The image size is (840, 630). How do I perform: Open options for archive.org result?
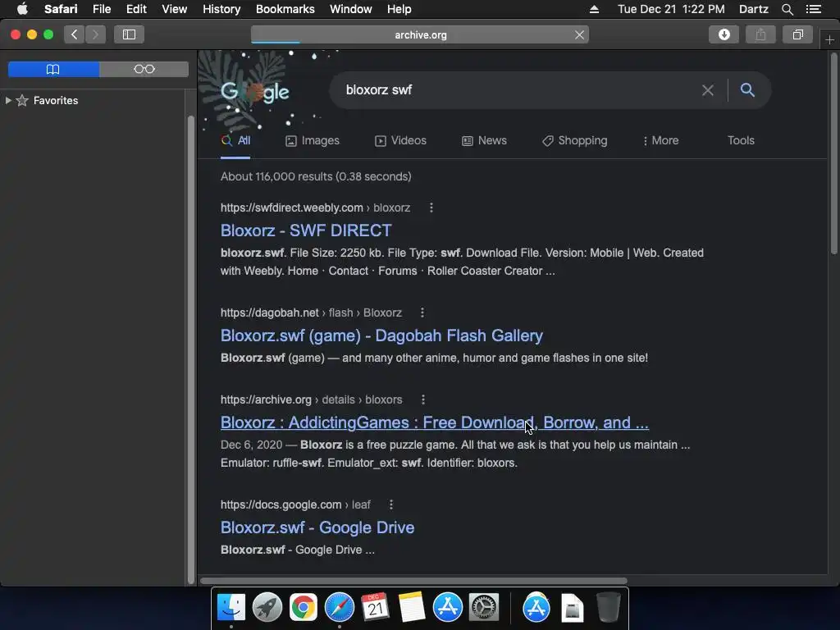(x=423, y=399)
